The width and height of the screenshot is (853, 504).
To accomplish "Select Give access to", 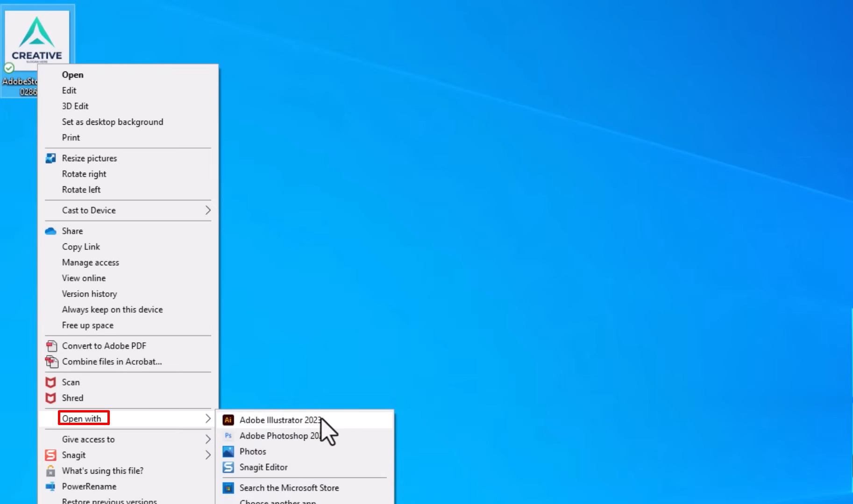I will click(88, 440).
